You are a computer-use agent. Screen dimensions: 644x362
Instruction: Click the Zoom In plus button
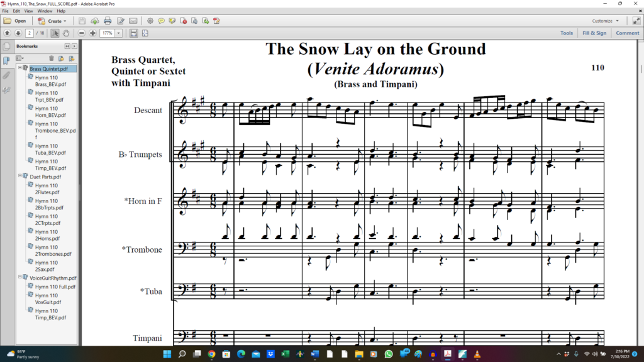93,33
